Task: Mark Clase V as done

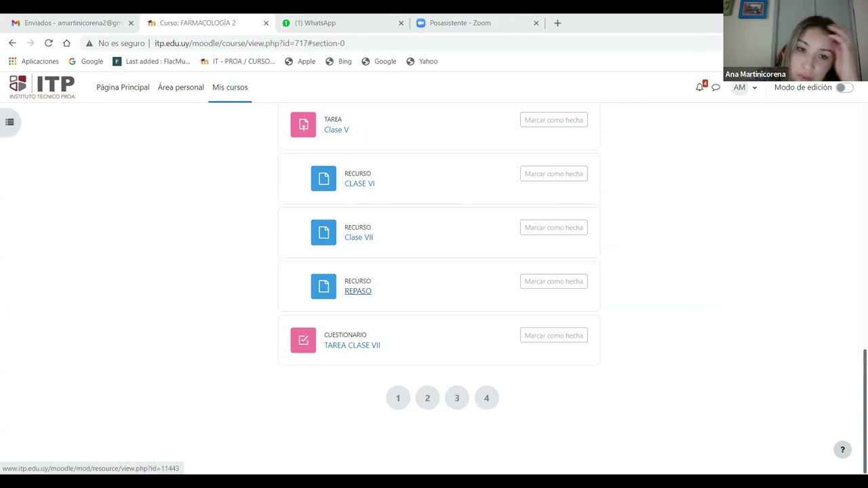Action: tap(553, 120)
